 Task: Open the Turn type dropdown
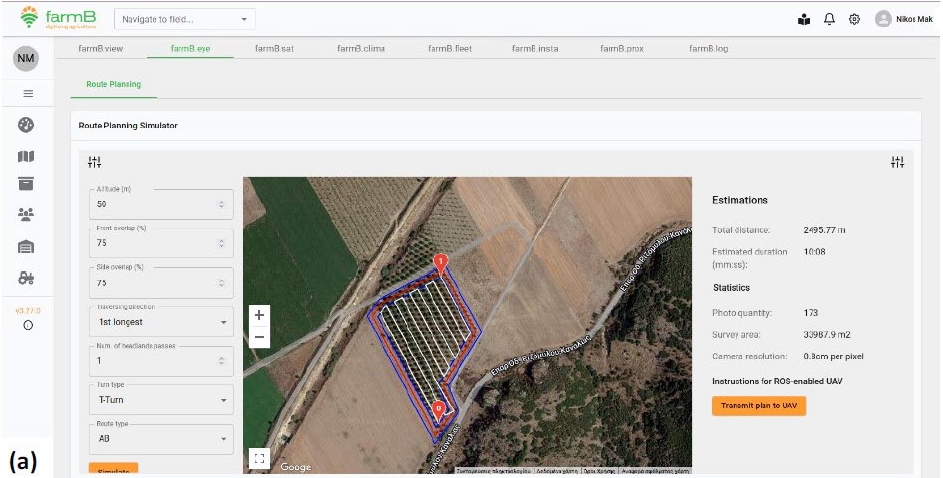(x=161, y=400)
